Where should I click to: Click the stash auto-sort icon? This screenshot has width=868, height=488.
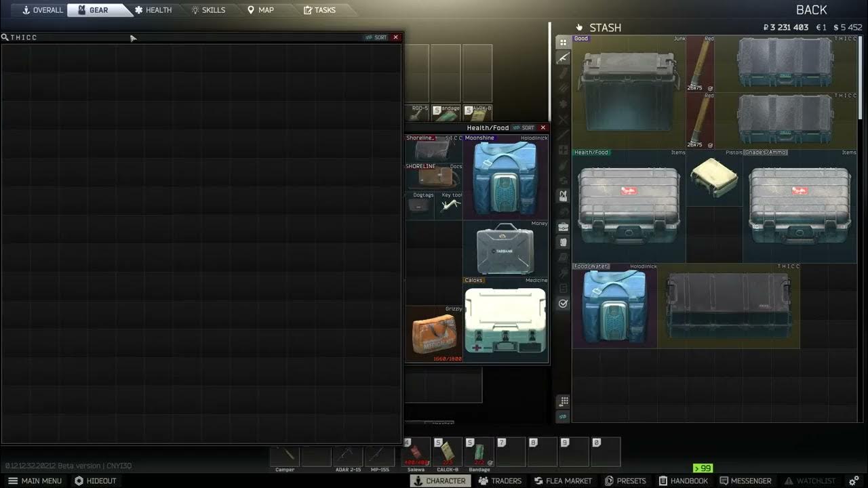563,416
